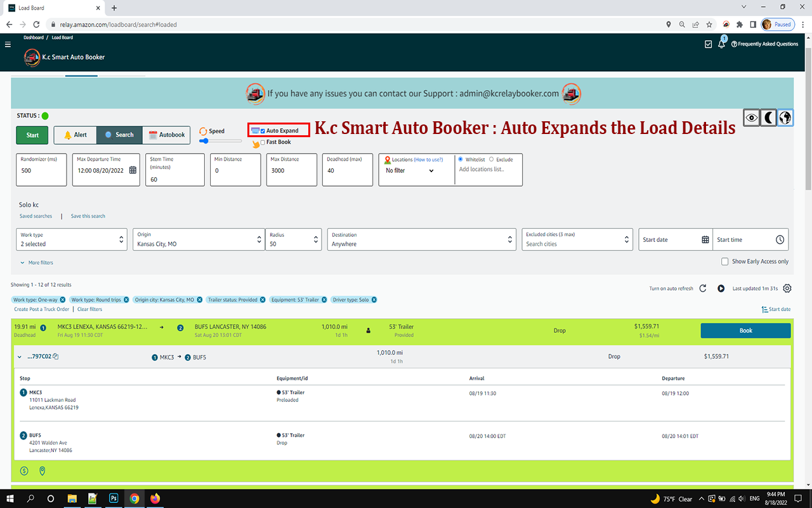Viewport: 812px width, 508px height.
Task: Remove the Work type: Round trips chip
Action: 126,300
